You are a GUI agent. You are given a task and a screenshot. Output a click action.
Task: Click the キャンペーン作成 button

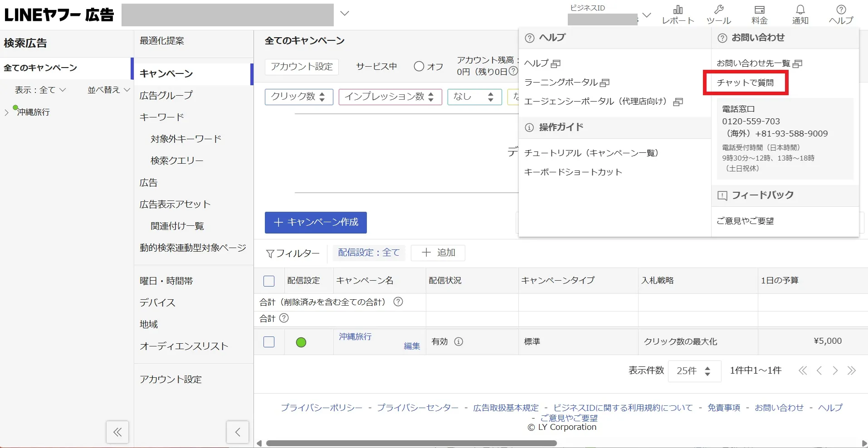[316, 222]
